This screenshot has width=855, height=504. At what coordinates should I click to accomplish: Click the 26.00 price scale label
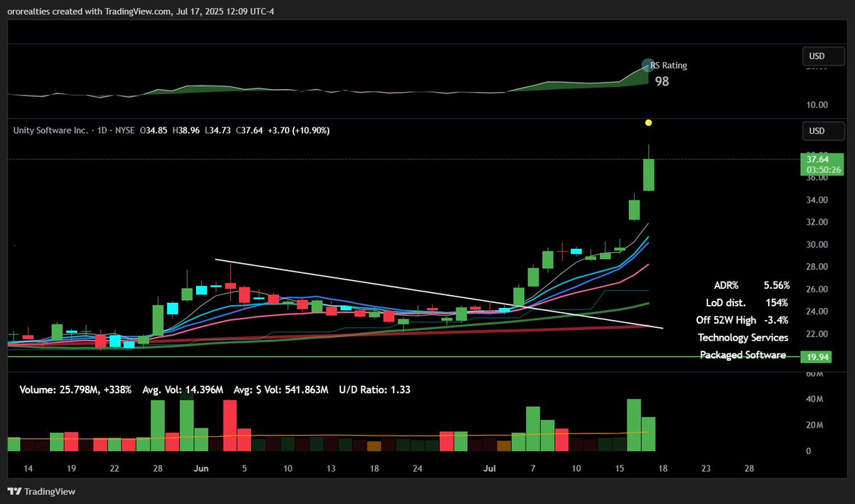(x=816, y=289)
